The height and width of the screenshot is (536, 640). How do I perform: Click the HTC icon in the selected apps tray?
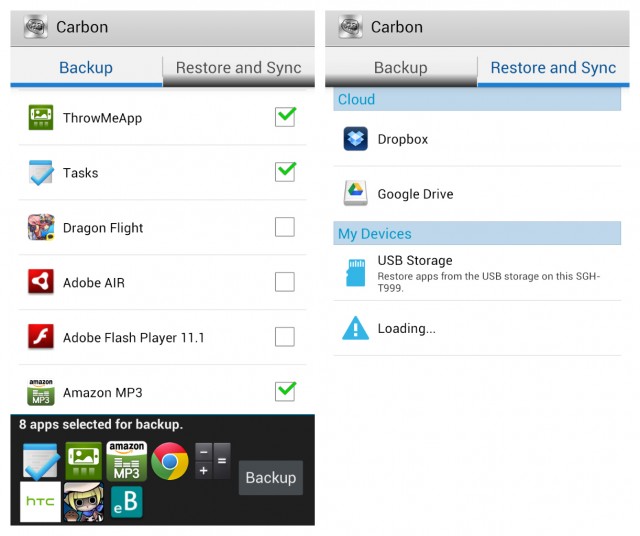[40, 501]
